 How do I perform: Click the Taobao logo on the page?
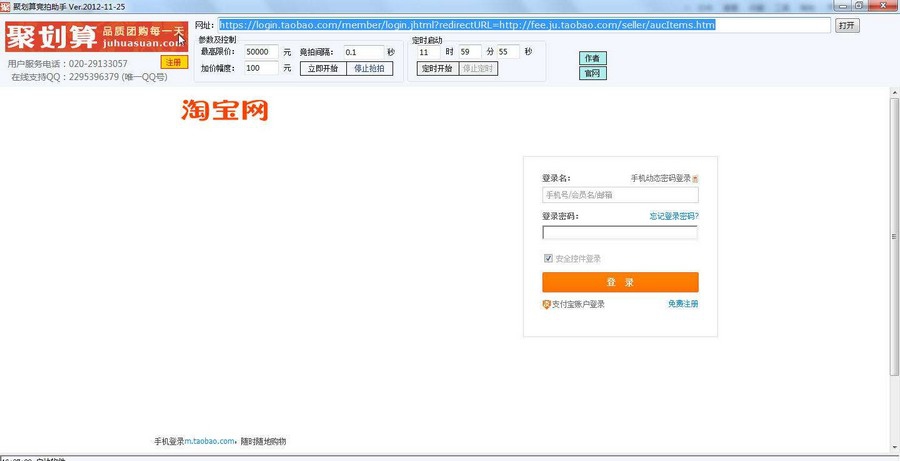[224, 109]
